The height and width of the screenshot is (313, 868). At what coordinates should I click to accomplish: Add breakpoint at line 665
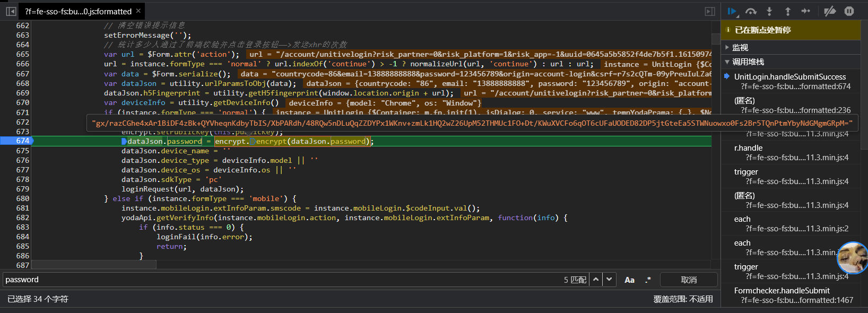click(x=22, y=54)
